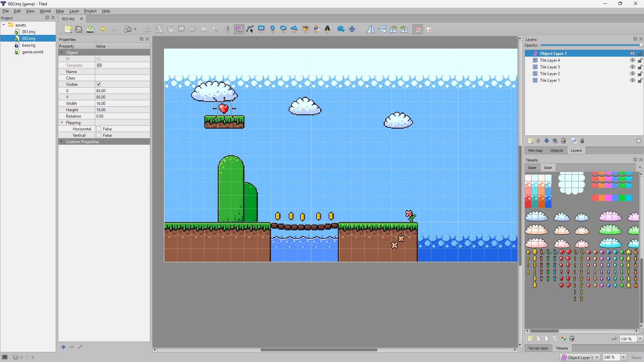Click the layer Opacity slider
The width and height of the screenshot is (644, 362).
[x=590, y=45]
